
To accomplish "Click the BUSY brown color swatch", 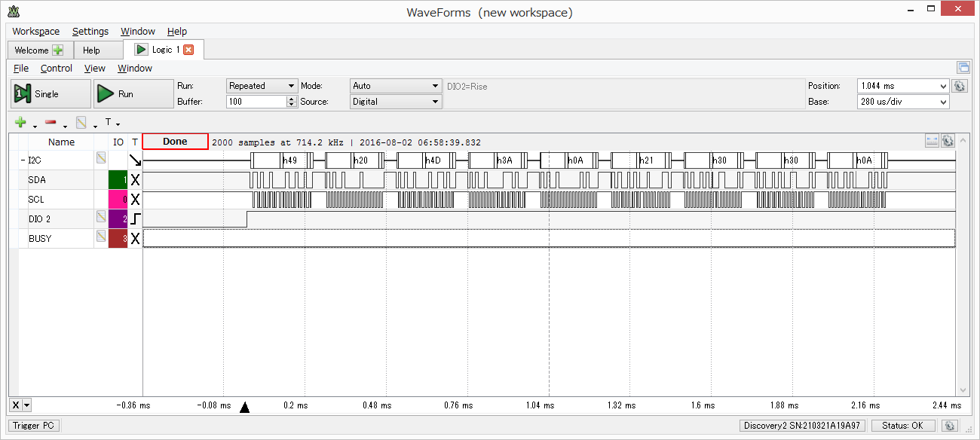I will tap(118, 238).
